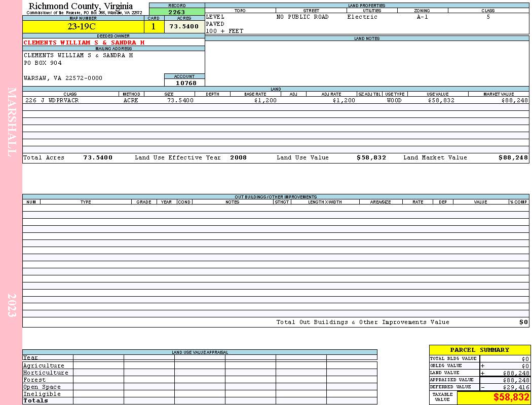
Task: Click the LAND NOTES header
Action: tap(367, 38)
